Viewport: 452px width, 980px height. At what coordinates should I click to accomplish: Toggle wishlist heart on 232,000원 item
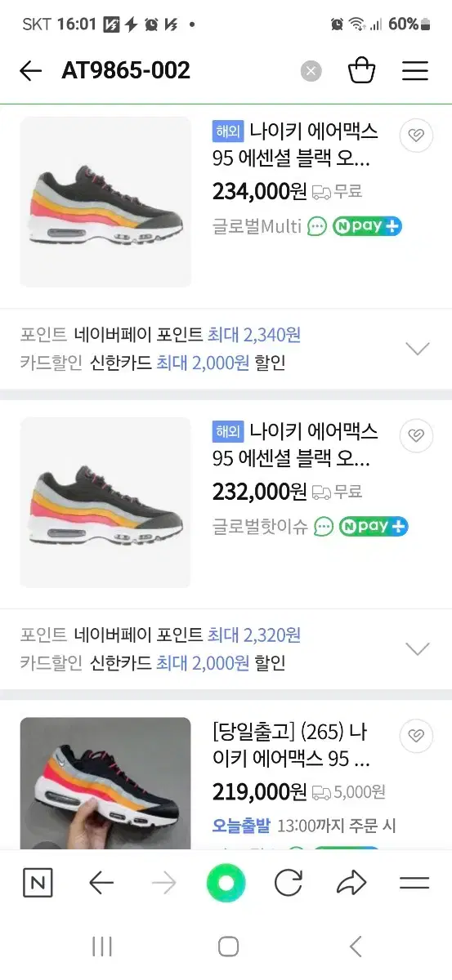[417, 435]
